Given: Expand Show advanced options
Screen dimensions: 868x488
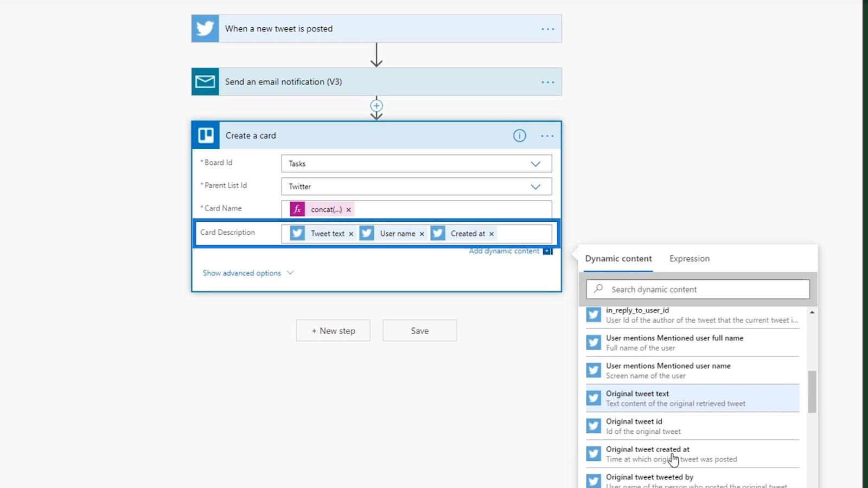Looking at the screenshot, I should pos(248,273).
